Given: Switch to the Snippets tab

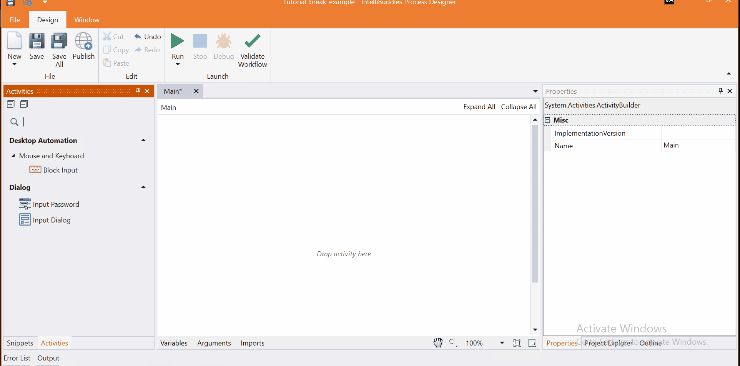Looking at the screenshot, I should pos(20,343).
